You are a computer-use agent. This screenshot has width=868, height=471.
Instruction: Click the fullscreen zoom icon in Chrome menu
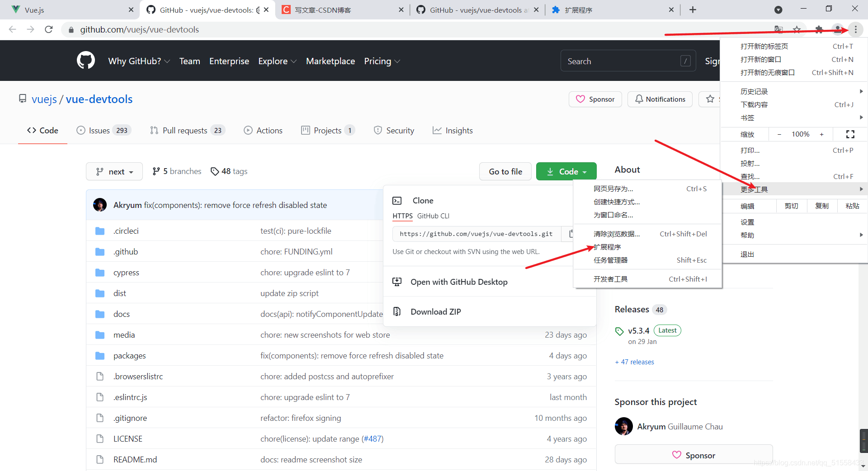click(x=850, y=134)
